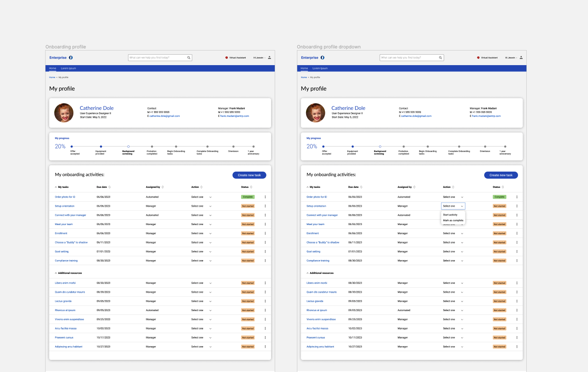
Task: Select Home nav tab in left frame
Action: (53, 68)
